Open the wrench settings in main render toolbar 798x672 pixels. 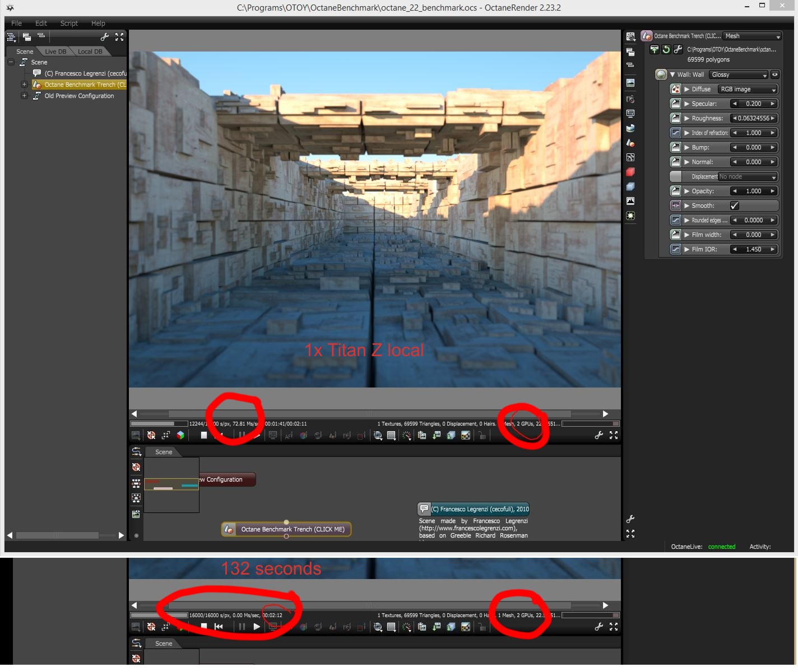[x=599, y=435]
